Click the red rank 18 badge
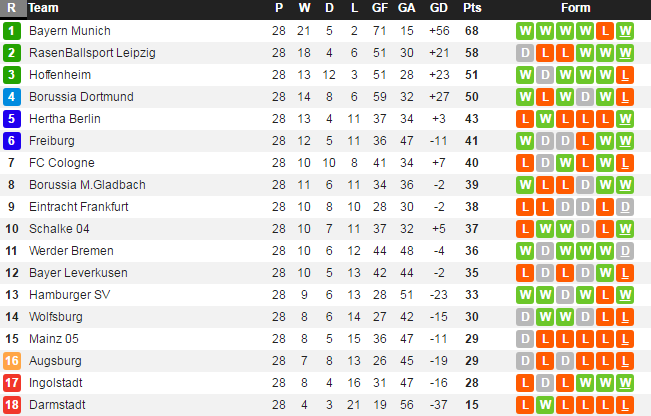This screenshot has height=416, width=651. (x=12, y=404)
